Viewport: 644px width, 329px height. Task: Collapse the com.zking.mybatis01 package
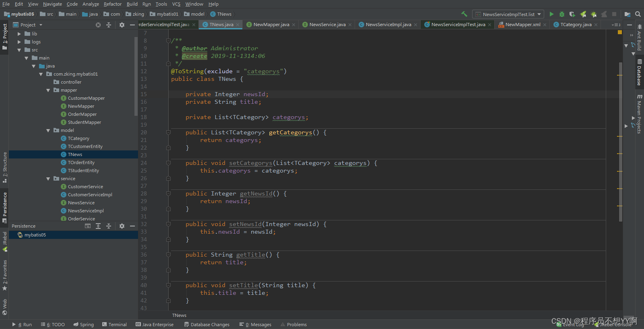point(41,74)
